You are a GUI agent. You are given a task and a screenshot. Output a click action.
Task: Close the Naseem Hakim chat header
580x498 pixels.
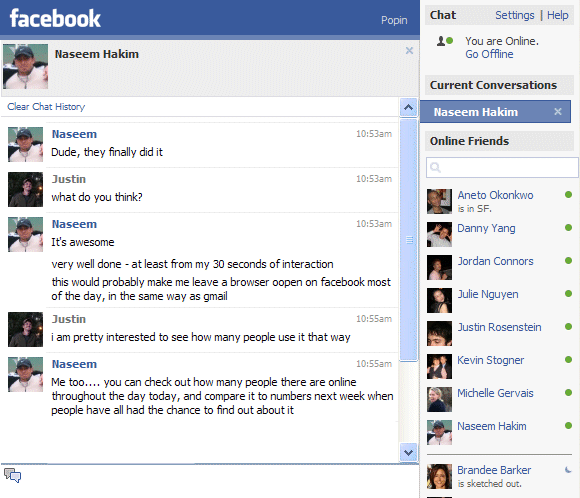point(409,51)
